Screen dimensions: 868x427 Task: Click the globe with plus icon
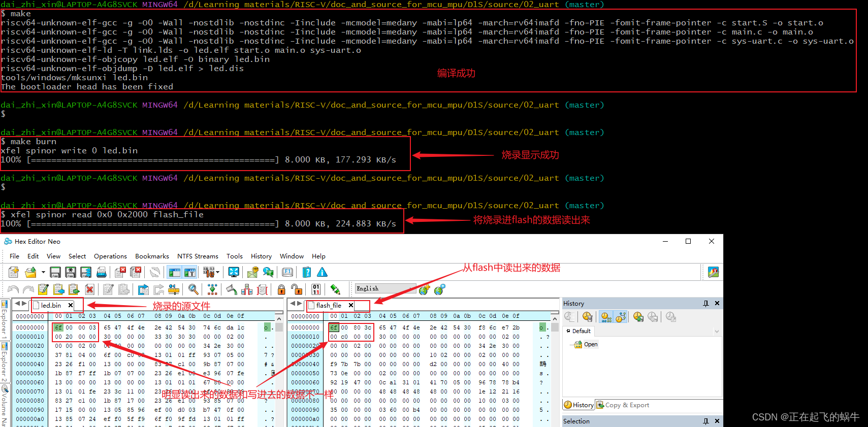tap(424, 289)
